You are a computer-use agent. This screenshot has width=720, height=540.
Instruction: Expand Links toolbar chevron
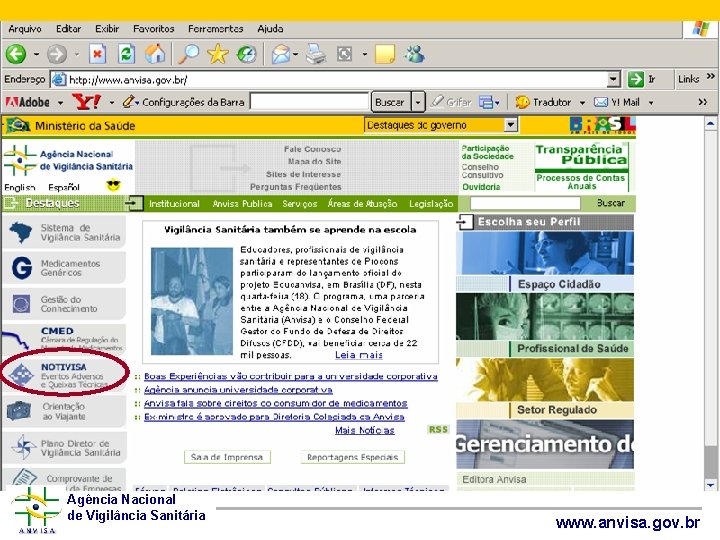pyautogui.click(x=711, y=77)
